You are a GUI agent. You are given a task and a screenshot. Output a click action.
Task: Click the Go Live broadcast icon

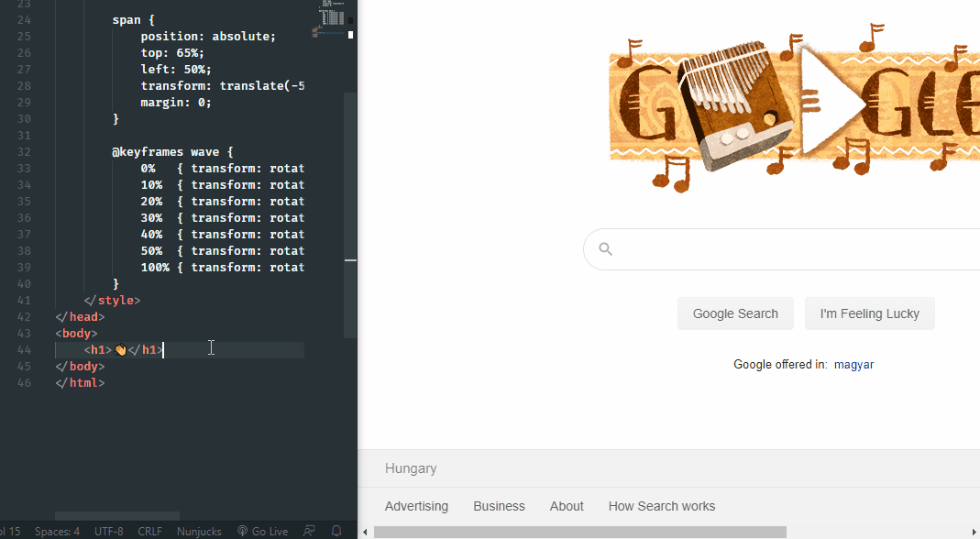click(x=243, y=531)
